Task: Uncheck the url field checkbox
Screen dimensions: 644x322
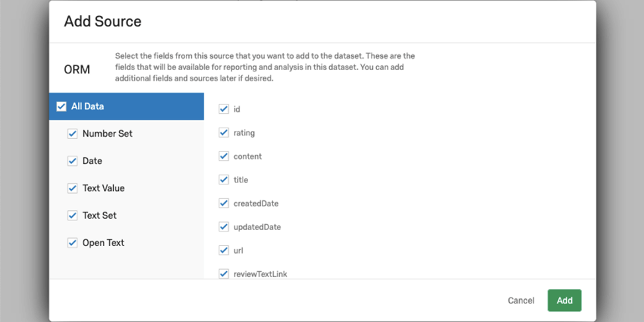Action: coord(223,251)
